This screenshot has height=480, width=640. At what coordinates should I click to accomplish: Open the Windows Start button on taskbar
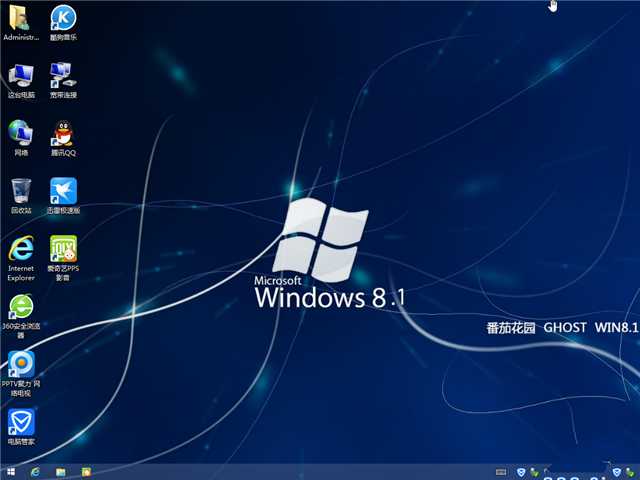11,472
